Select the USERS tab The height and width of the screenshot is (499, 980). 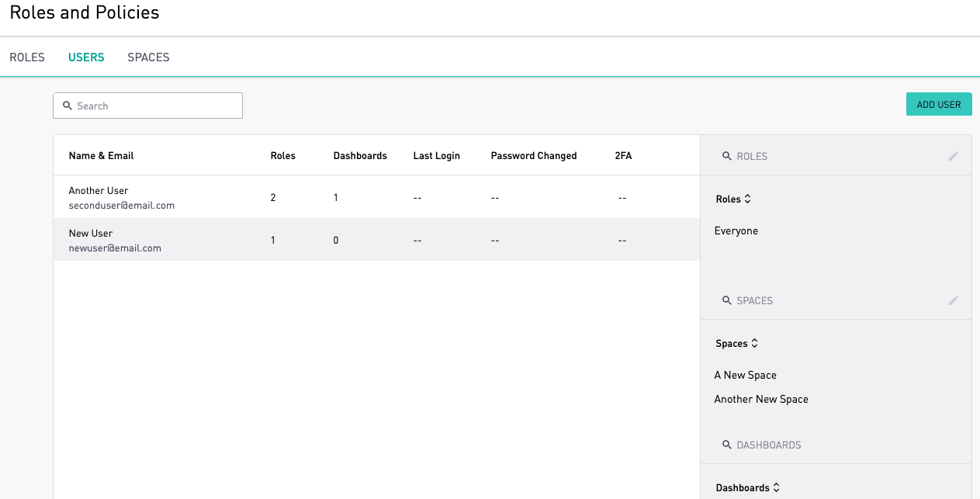point(86,57)
